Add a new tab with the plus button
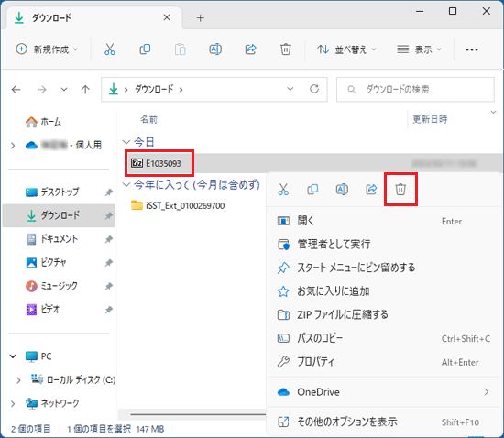This screenshot has height=438, width=504. click(201, 18)
